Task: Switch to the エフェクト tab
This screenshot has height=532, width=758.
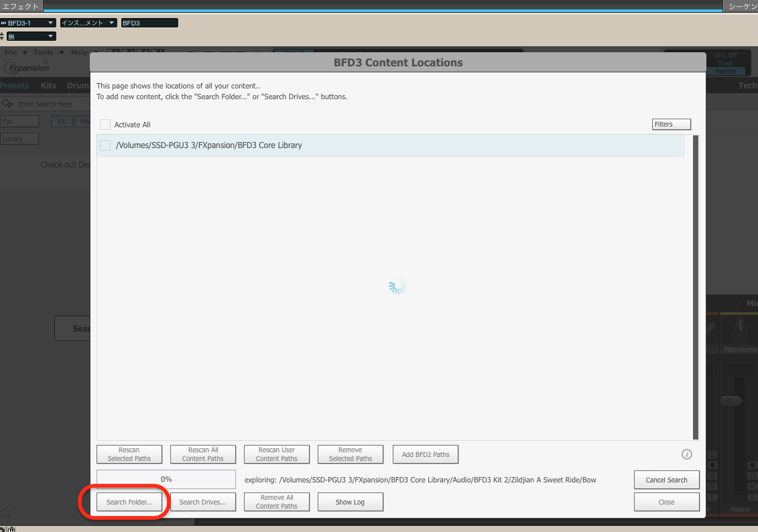Action: pos(21,6)
